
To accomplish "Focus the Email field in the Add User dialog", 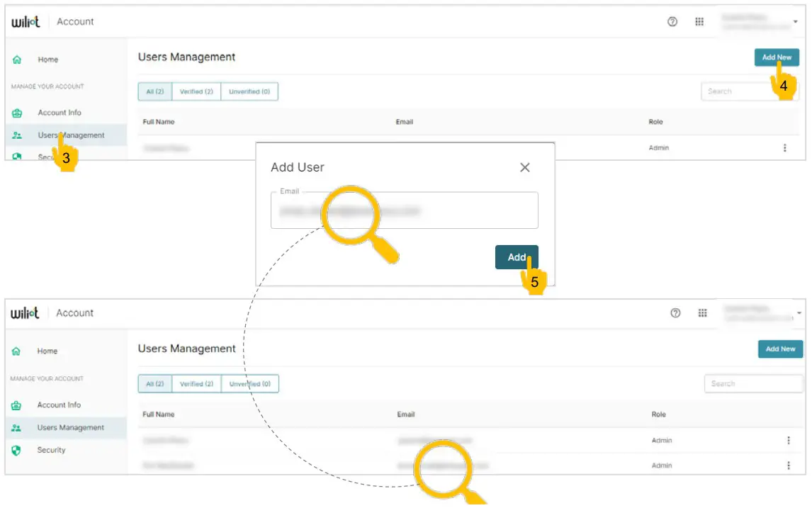I will pos(404,211).
